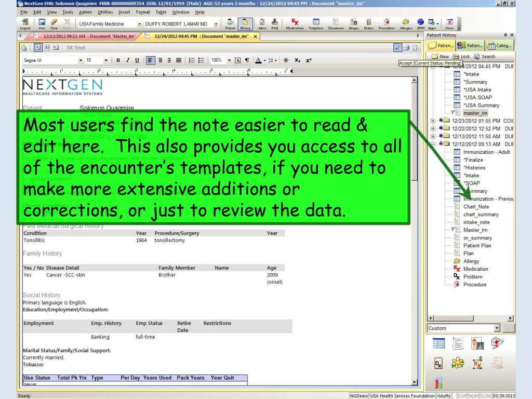
Task: Select the Medication tree item
Action: pos(475,269)
